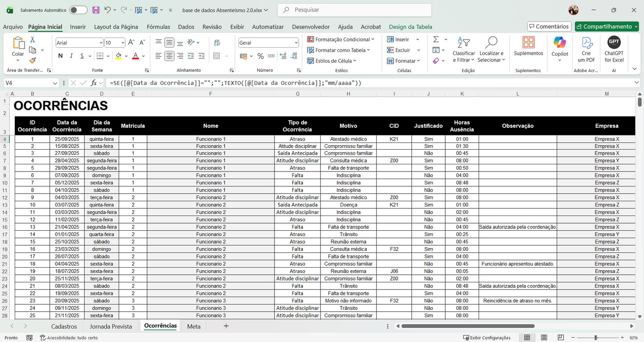Viewport: 644px width, 342px height.
Task: Open the Comentários panel
Action: [549, 26]
